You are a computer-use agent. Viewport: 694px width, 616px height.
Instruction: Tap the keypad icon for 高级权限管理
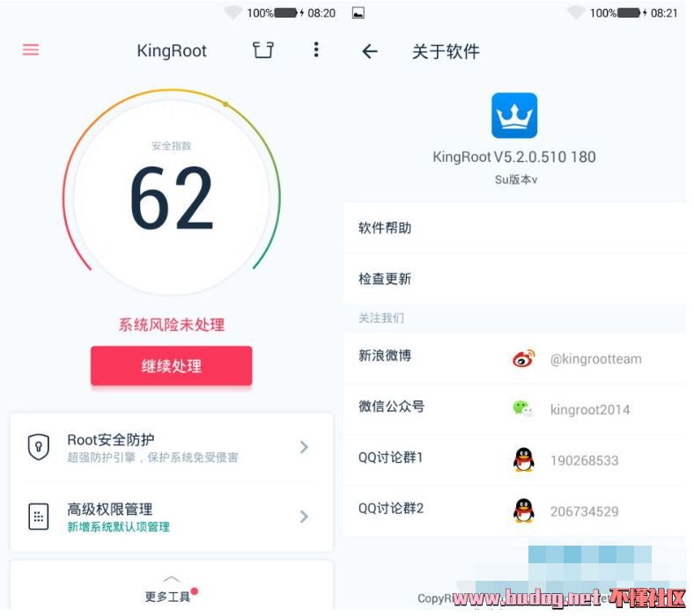[39, 516]
